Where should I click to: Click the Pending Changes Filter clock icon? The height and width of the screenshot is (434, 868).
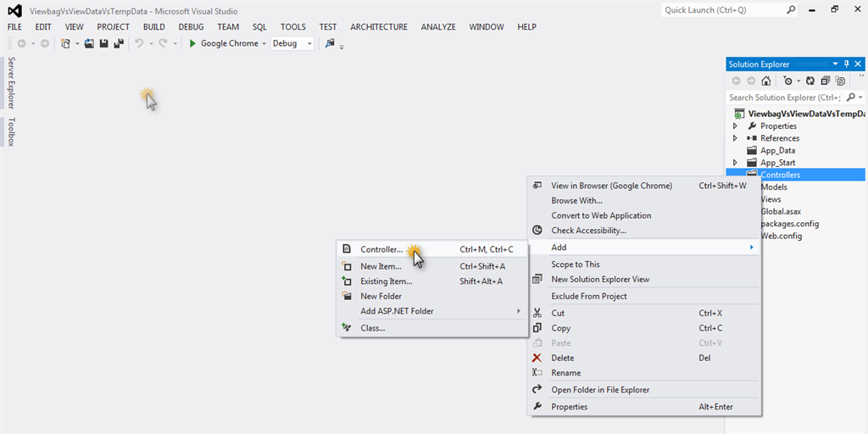pyautogui.click(x=787, y=81)
